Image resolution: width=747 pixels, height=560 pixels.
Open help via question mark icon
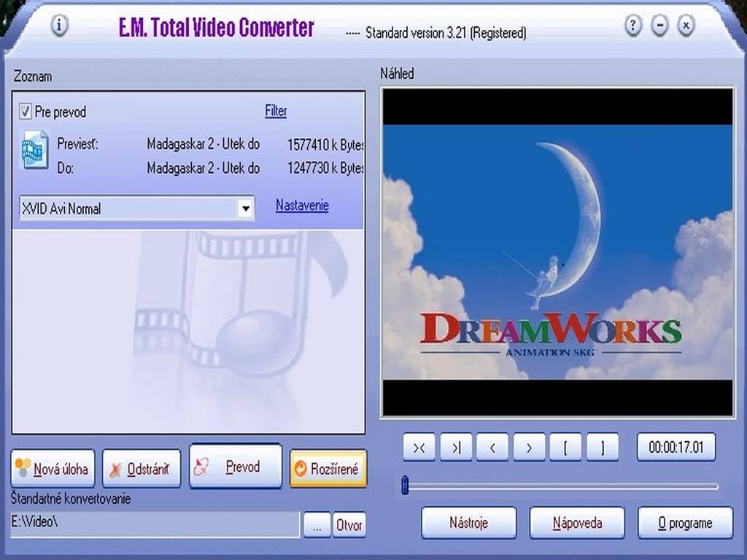(x=633, y=26)
